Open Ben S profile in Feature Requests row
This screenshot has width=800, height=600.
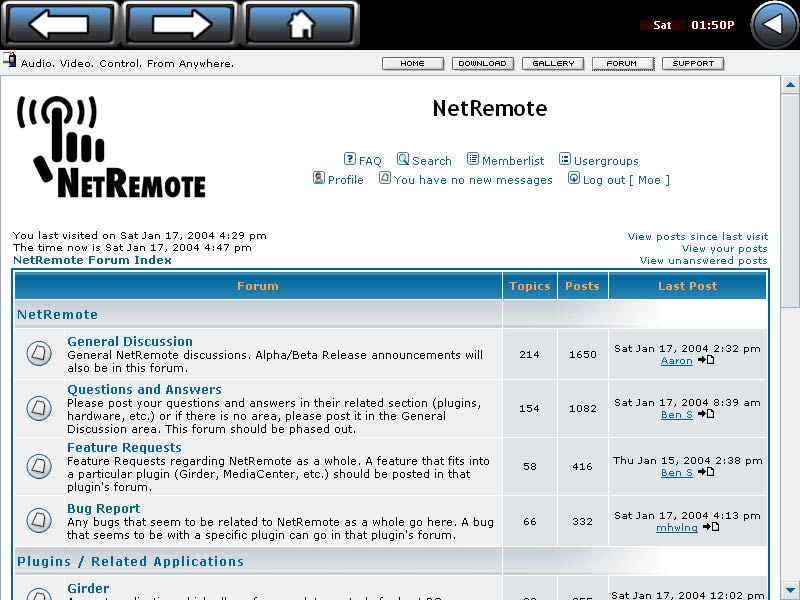point(677,473)
